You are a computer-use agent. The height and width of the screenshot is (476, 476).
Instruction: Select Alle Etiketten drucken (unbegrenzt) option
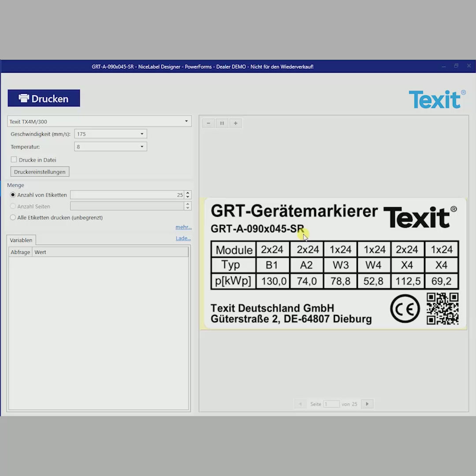tap(13, 217)
